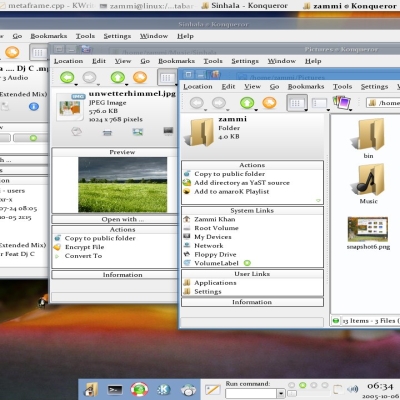Open the Network system link
This screenshot has width=400, height=400.
209,246
